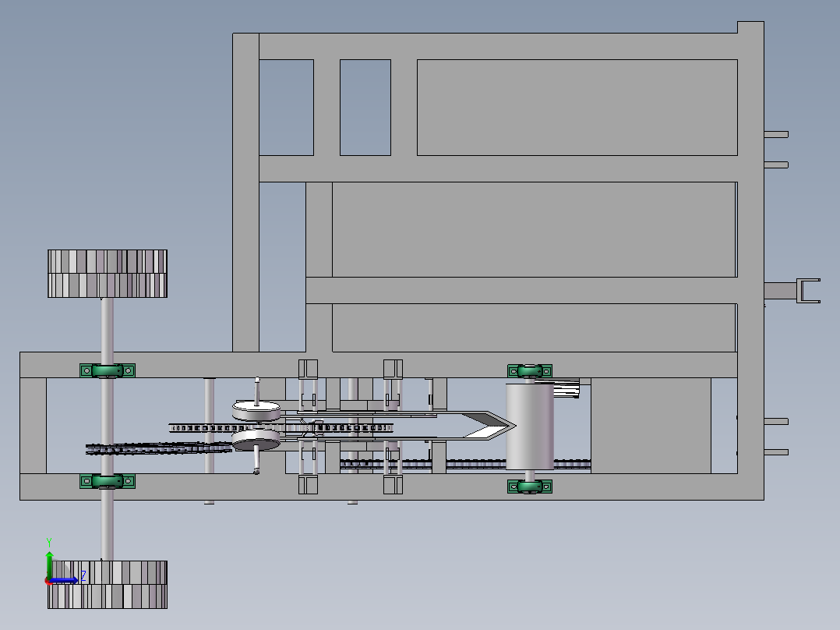Select the vertical wheel axle shaft between the bearings
This screenshot has height=630, width=840.
click(x=108, y=426)
